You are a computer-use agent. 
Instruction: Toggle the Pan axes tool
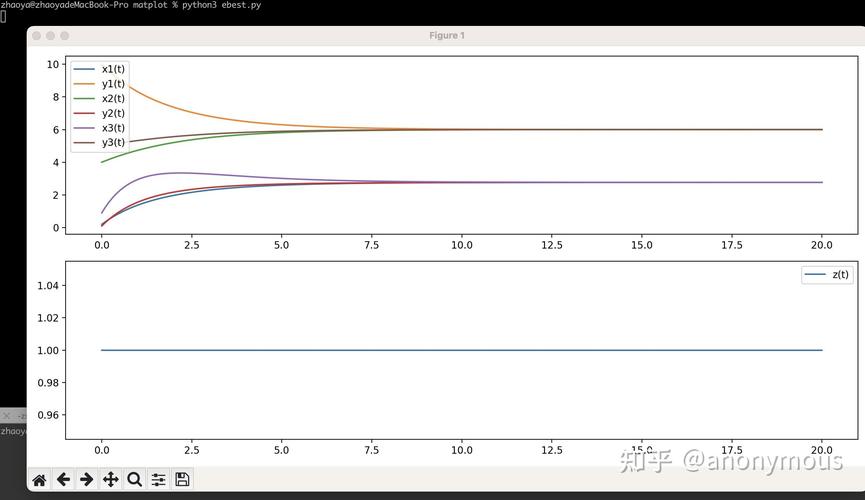pyautogui.click(x=110, y=480)
